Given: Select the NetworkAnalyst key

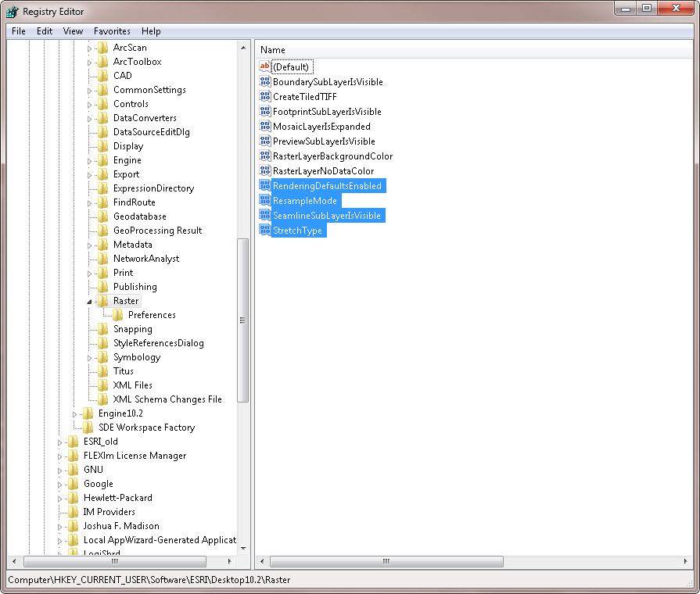Looking at the screenshot, I should click(146, 259).
